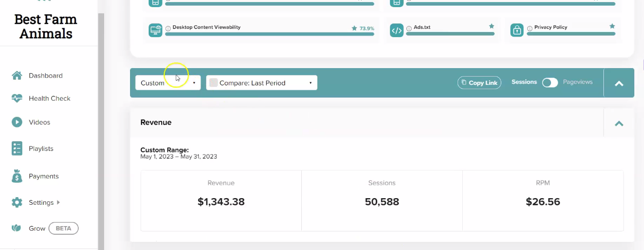Screen dimensions: 644x250
Task: Collapse the filter bar with chevron
Action: tap(619, 83)
